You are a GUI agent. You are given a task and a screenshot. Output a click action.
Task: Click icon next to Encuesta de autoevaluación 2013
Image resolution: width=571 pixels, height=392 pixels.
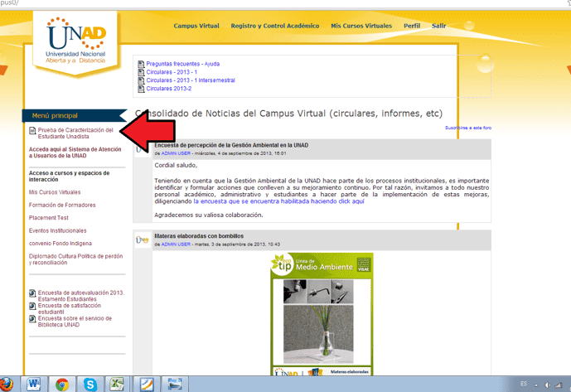click(32, 293)
